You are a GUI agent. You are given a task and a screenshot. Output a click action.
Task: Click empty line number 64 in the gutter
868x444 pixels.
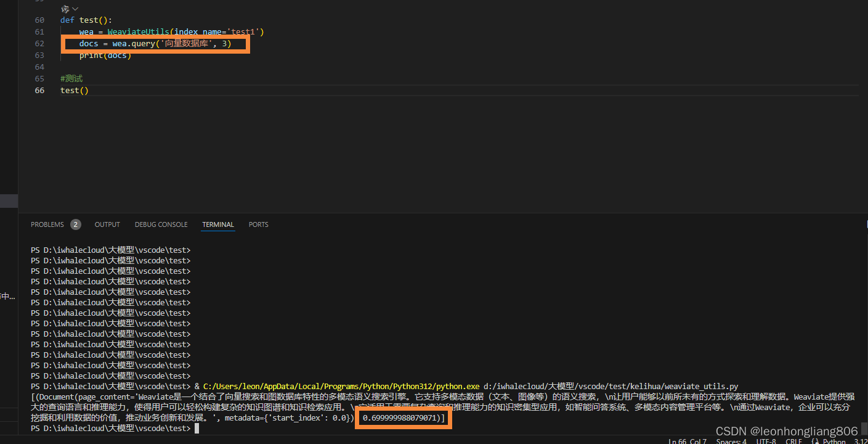(x=39, y=67)
